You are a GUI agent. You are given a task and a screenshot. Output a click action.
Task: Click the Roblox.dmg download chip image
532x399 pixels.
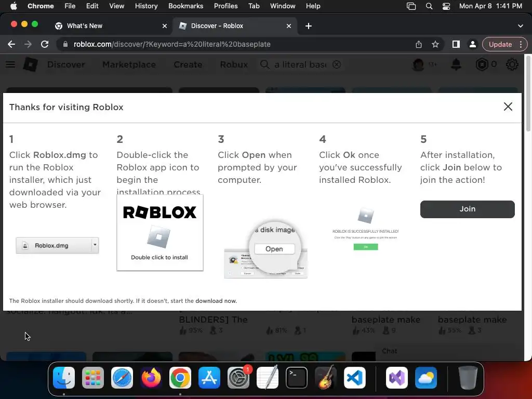click(x=57, y=245)
